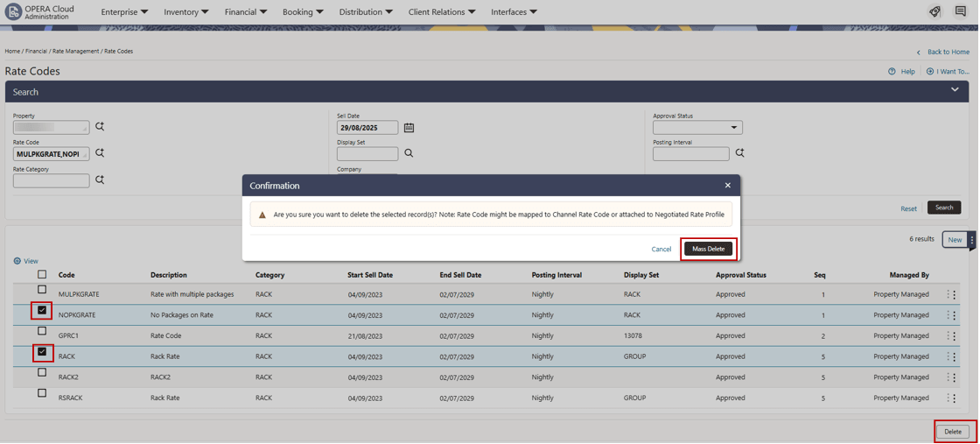Viewport: 980px width, 444px height.
Task: Click the breadcrumb path text
Action: click(69, 52)
